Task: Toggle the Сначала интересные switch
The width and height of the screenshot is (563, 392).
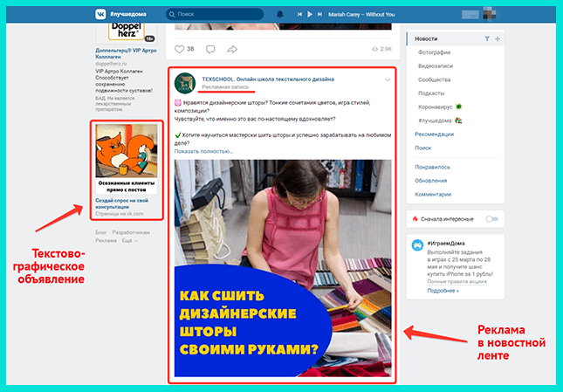Action: (x=491, y=219)
